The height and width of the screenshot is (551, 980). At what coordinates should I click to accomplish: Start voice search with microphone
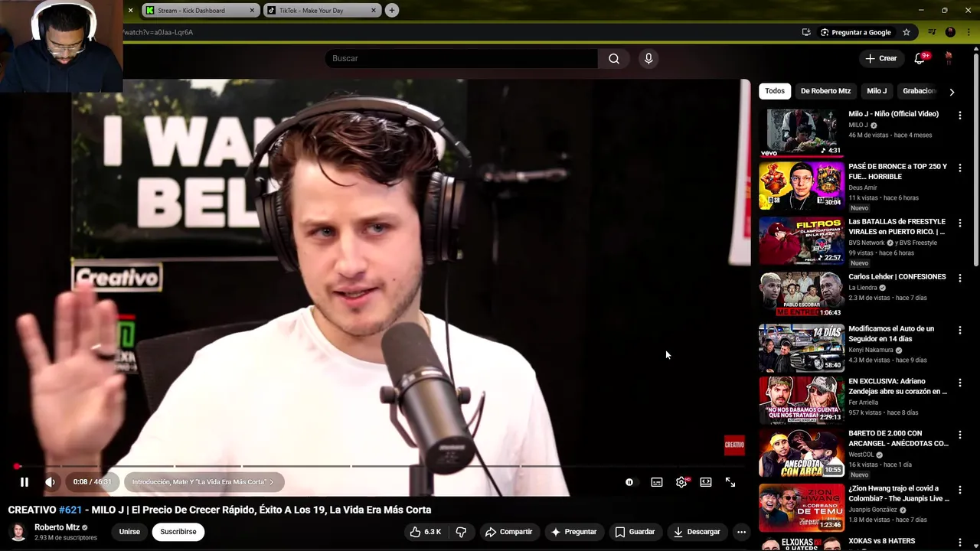[648, 58]
